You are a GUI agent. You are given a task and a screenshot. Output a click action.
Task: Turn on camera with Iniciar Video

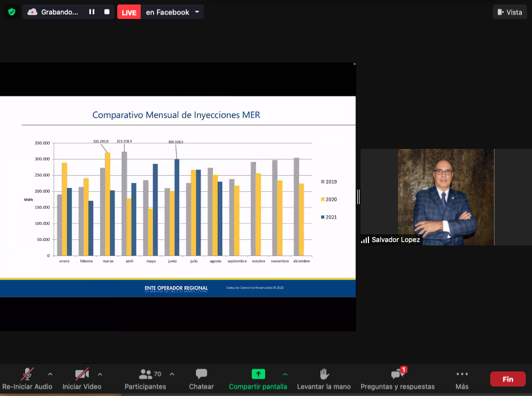pyautogui.click(x=82, y=374)
